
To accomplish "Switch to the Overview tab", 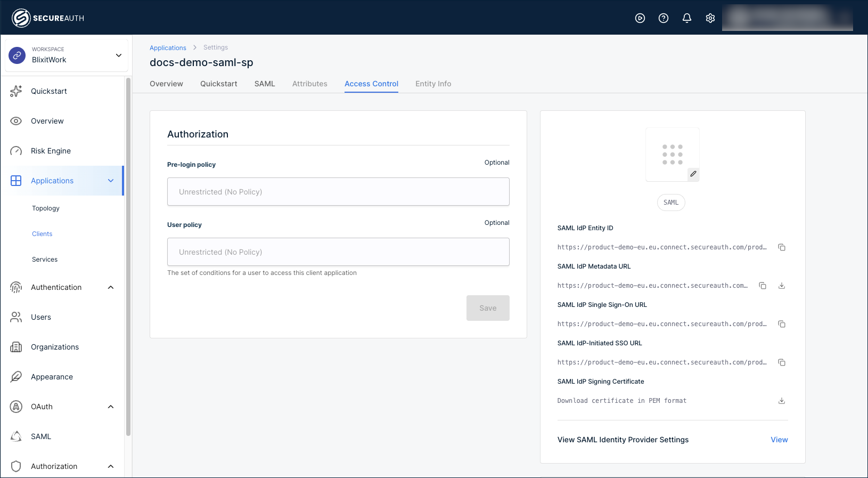I will (x=166, y=84).
